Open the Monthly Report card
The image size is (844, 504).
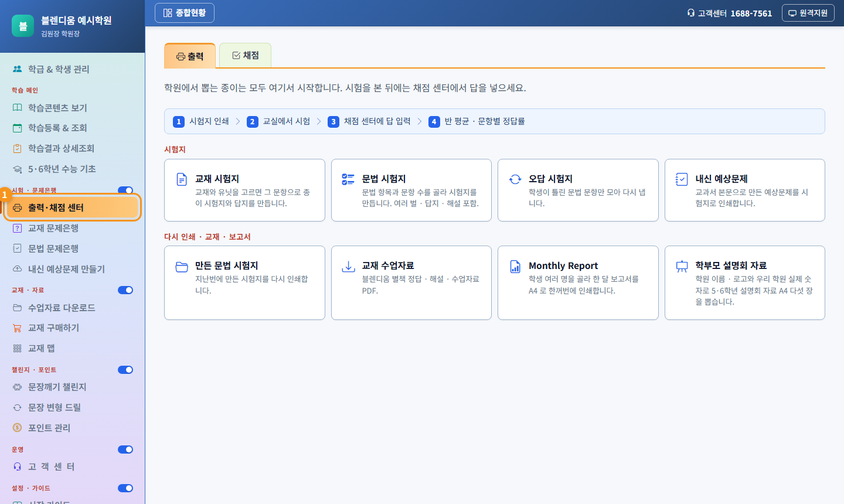point(578,282)
